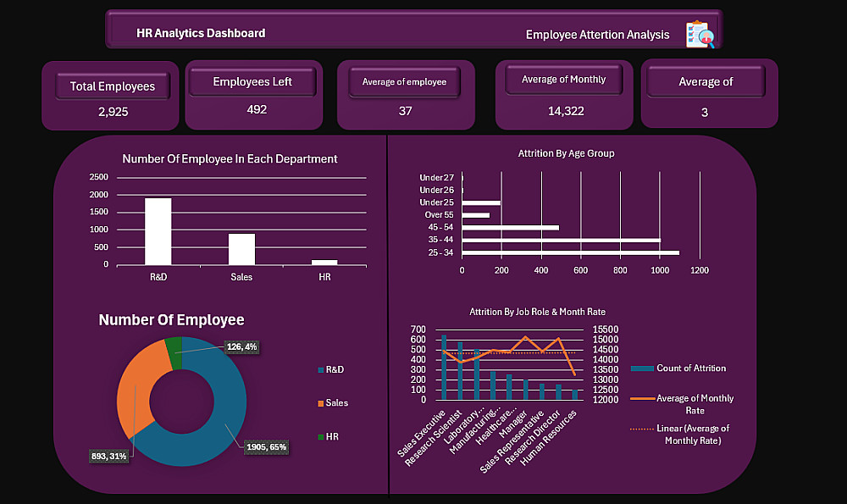Click the HR Analytics Dashboard title

point(201,33)
